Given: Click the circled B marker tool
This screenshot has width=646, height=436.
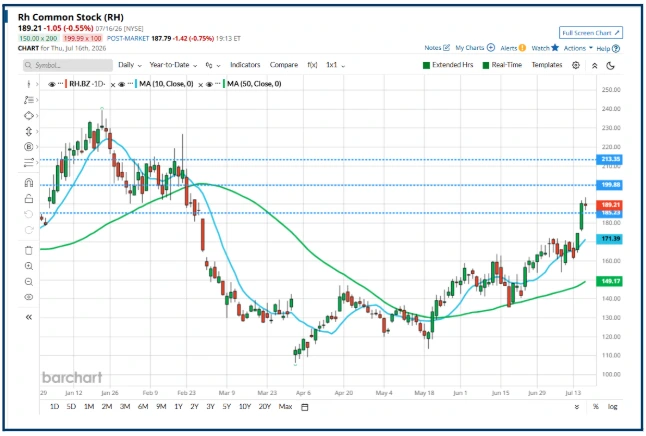Looking at the screenshot, I should 28,147.
